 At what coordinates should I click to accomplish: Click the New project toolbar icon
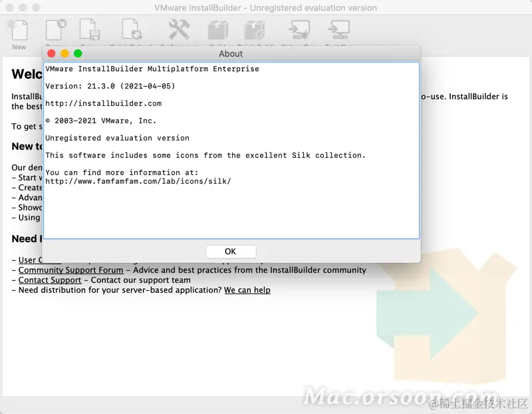pos(19,31)
